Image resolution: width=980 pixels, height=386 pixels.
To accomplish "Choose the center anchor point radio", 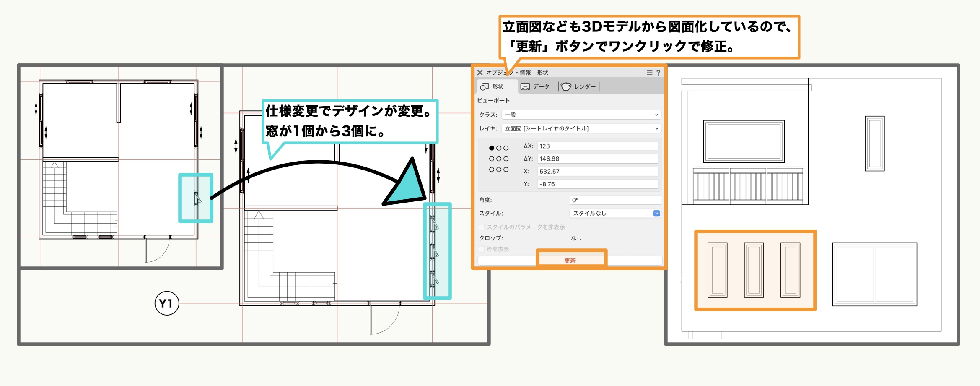I will click(499, 159).
